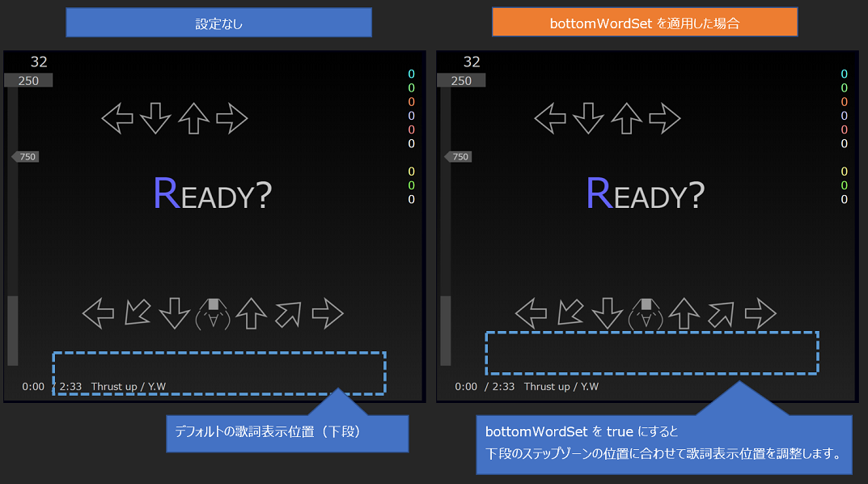Click the top-row left arrow in right panel
This screenshot has height=484, width=868.
[x=550, y=118]
